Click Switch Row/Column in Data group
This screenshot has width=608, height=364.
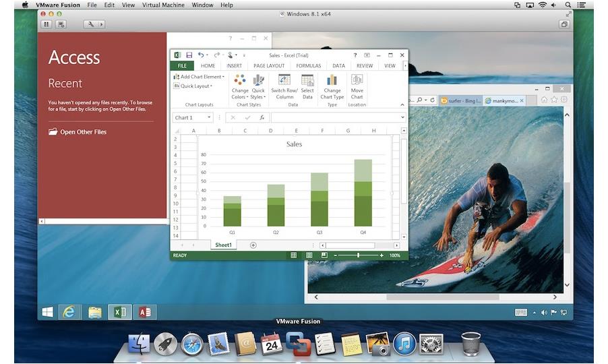click(284, 87)
